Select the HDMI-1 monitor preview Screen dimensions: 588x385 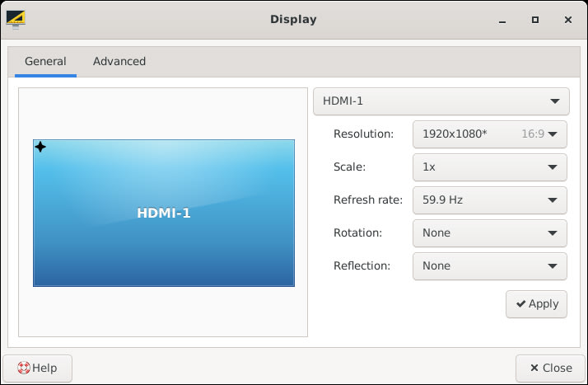(x=164, y=214)
